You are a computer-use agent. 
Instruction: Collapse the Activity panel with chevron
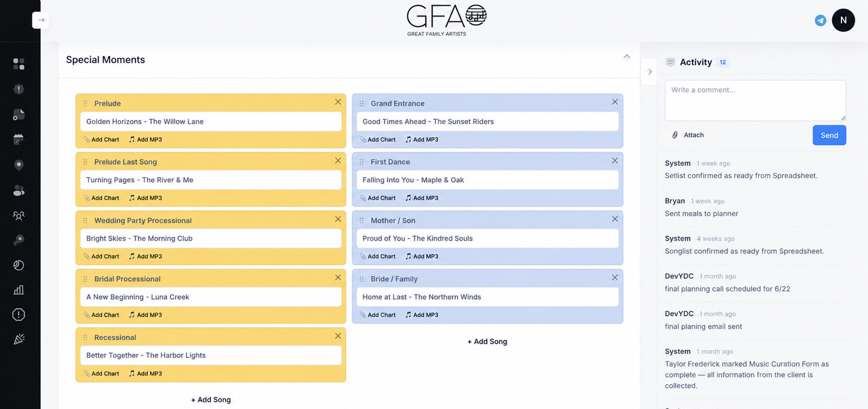[650, 72]
